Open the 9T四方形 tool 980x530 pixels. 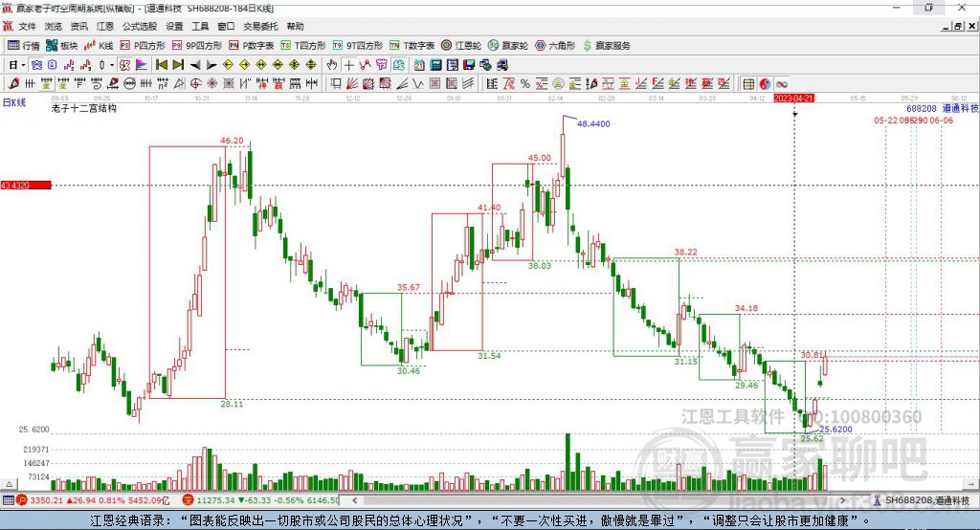[x=358, y=46]
